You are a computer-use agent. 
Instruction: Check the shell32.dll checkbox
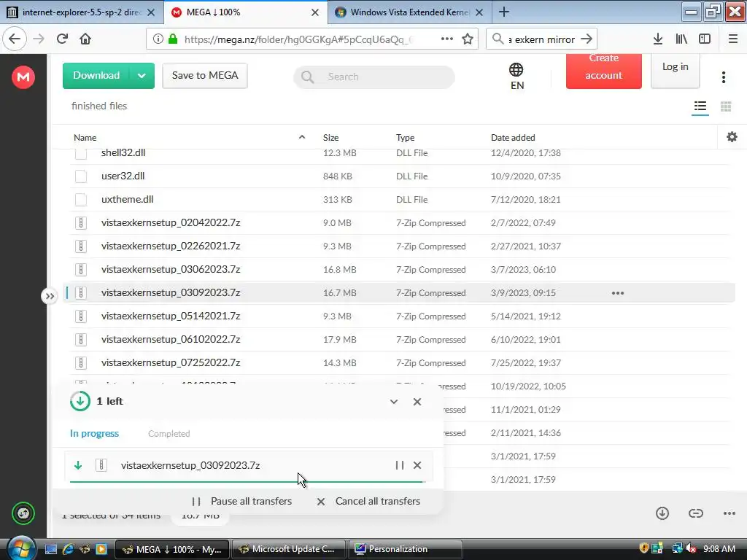point(81,153)
